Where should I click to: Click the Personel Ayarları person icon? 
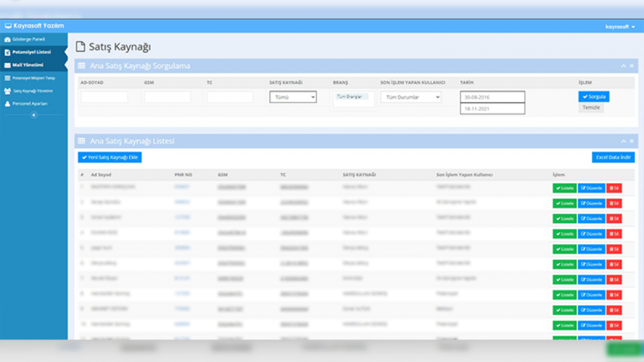coord(7,104)
